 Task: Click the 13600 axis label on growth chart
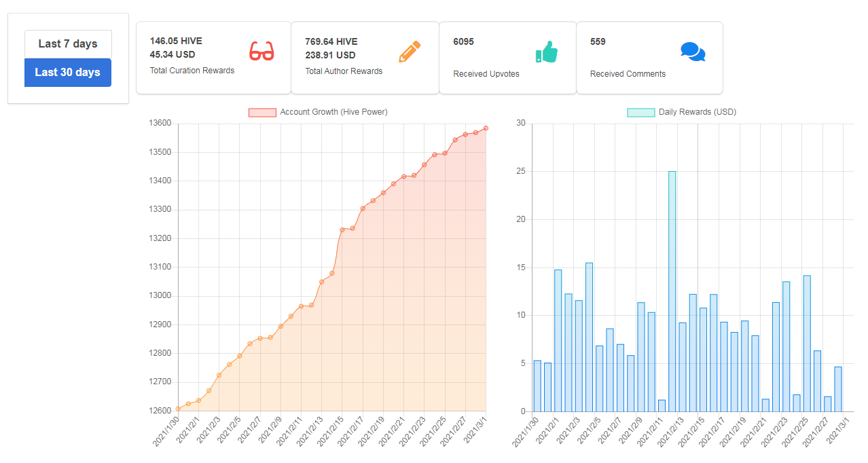pyautogui.click(x=160, y=124)
